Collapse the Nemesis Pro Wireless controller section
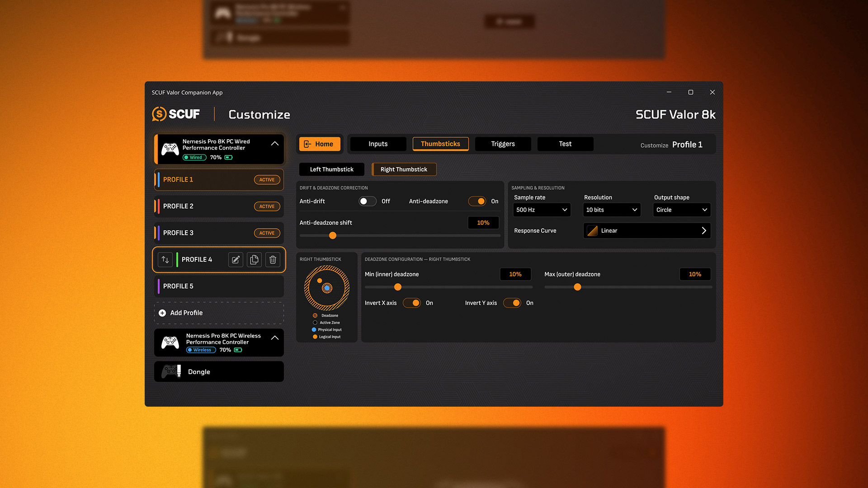The image size is (868, 488). point(274,338)
